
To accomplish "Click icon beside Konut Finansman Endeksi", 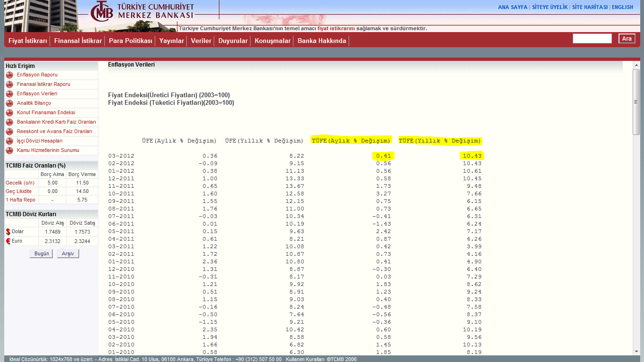I will tap(9, 113).
